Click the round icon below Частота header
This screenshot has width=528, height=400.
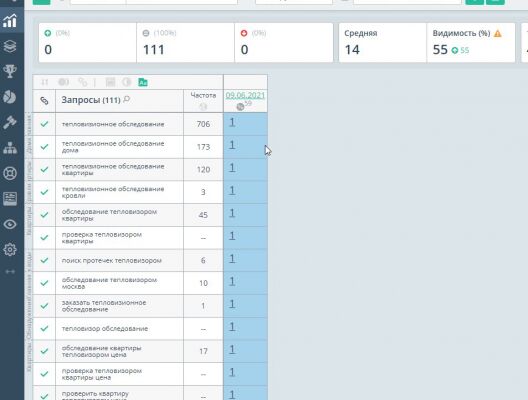coord(203,106)
